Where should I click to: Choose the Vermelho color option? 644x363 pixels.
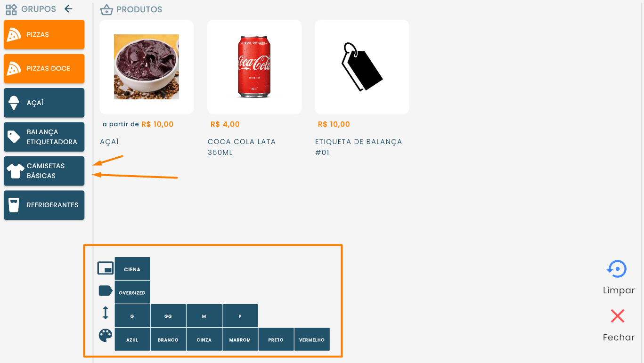(x=312, y=339)
